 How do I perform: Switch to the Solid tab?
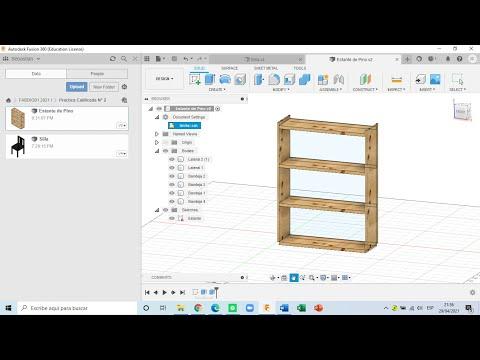pos(199,68)
